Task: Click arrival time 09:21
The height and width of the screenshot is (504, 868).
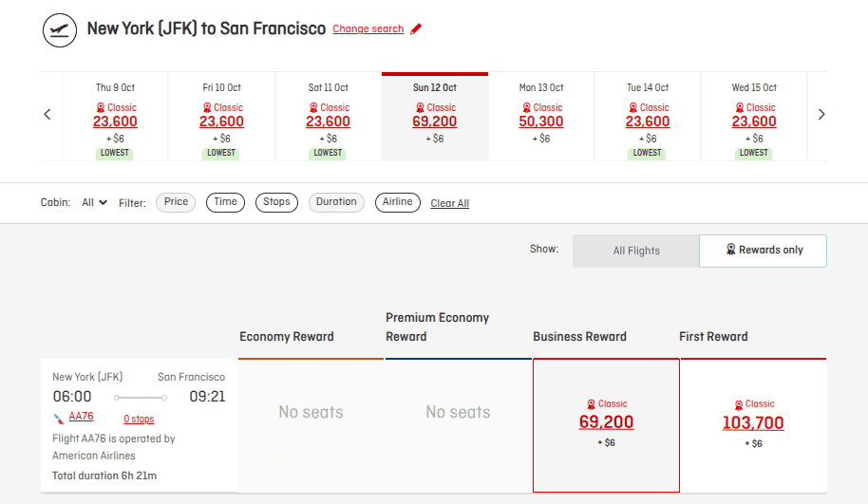Action: (x=207, y=397)
